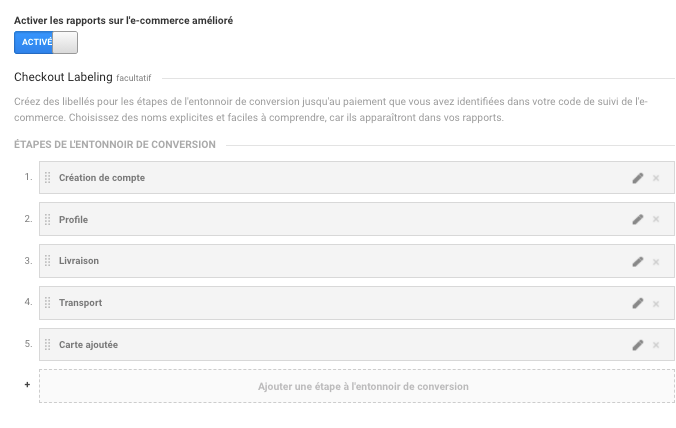Edit the Carte ajoutée step
This screenshot has height=428, width=676.
click(638, 345)
